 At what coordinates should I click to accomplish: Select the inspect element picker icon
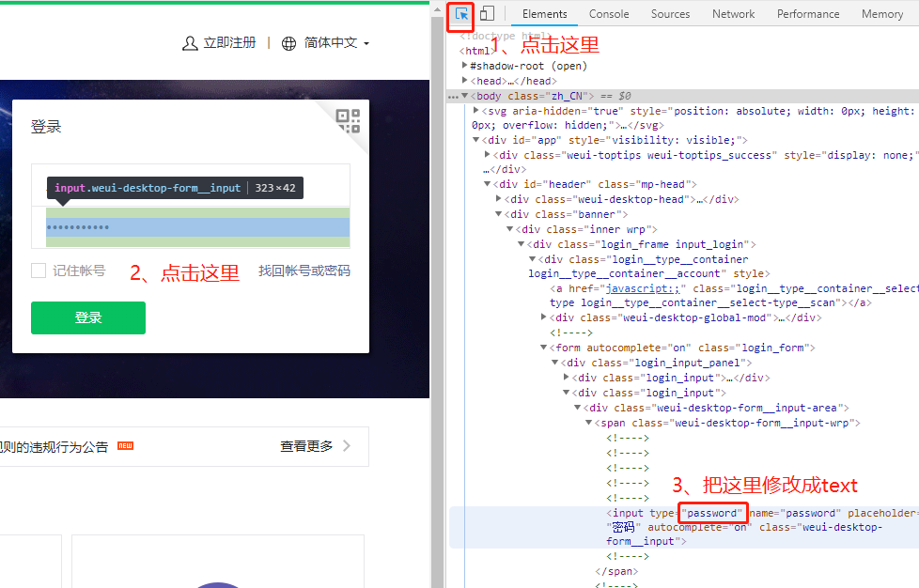pos(460,14)
